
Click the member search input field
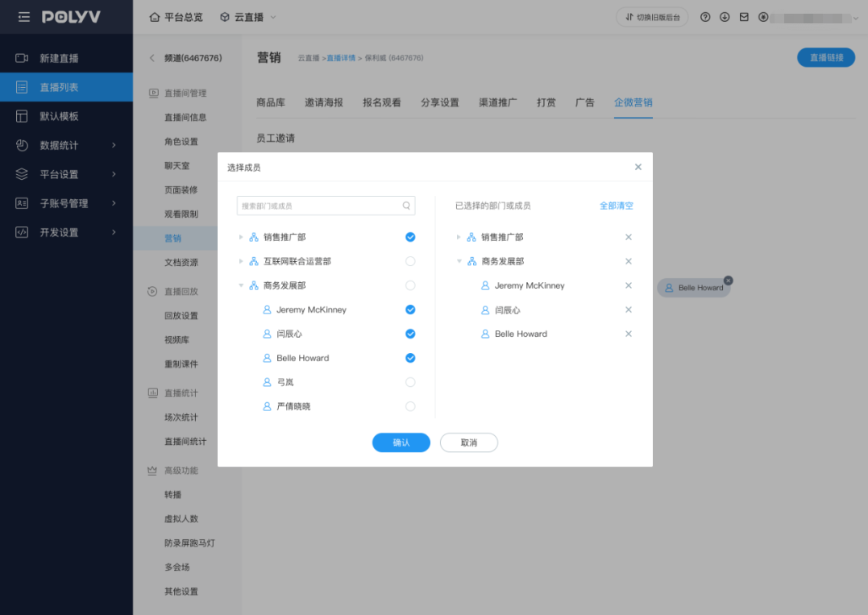pos(322,206)
